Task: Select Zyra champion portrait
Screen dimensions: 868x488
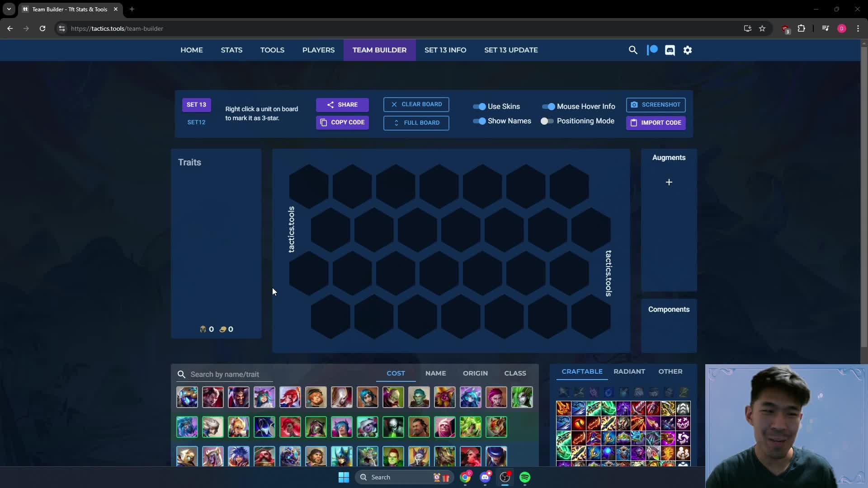Action: pyautogui.click(x=522, y=397)
